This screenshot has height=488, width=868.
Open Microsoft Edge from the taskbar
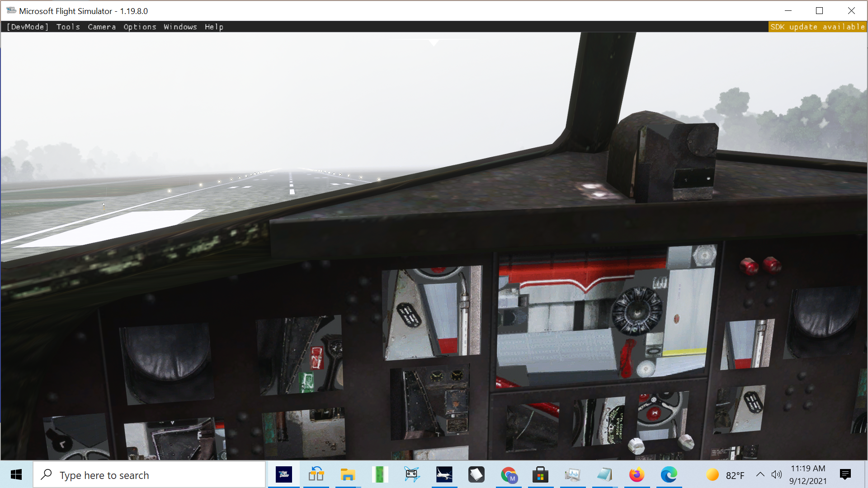coord(669,474)
